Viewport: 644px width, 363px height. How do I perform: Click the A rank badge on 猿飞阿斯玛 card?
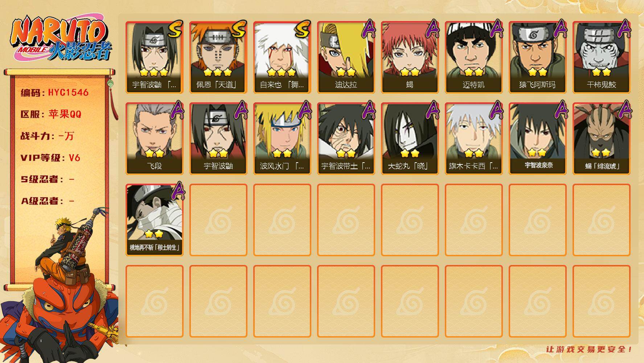(x=560, y=28)
